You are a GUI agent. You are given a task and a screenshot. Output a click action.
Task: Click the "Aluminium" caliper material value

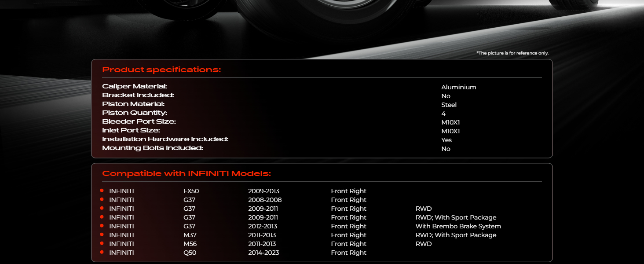coord(458,87)
